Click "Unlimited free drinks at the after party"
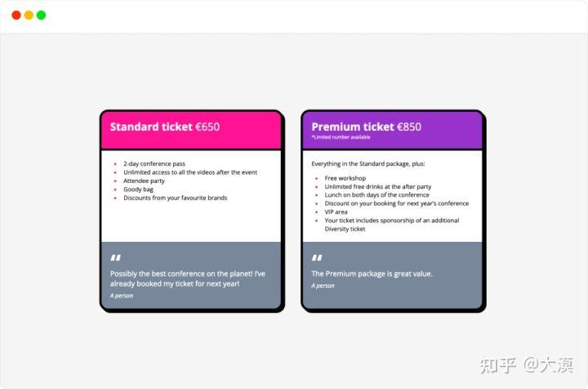Viewport: 588px width, 389px height. [378, 186]
